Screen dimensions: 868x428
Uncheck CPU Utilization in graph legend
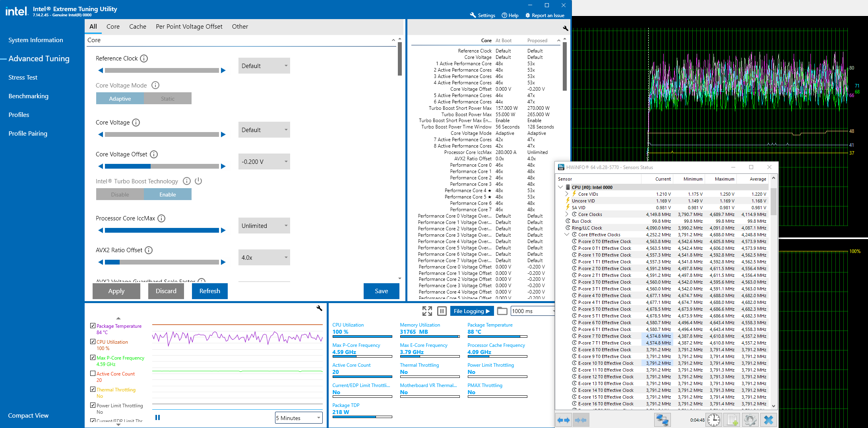[93, 342]
